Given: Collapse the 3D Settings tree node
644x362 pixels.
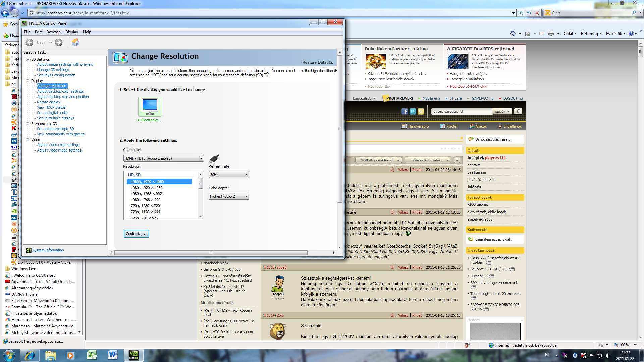Looking at the screenshot, I should [28, 59].
